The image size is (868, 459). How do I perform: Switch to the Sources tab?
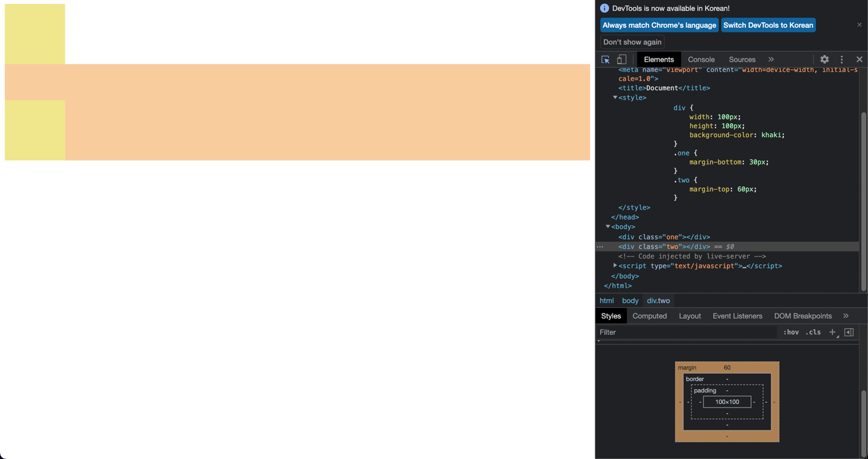[742, 60]
